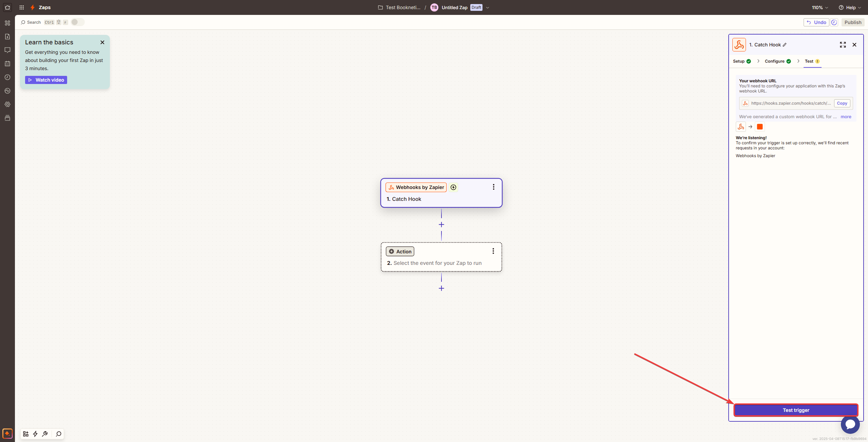Viewport: 868px width, 442px height.
Task: Open the settings gear in left sidebar
Action: [x=7, y=104]
